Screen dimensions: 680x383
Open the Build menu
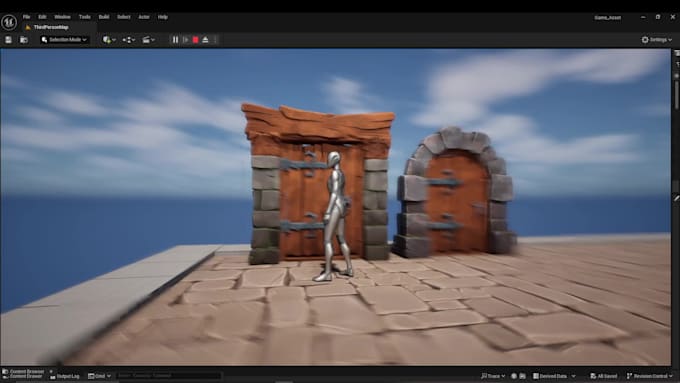(x=104, y=17)
